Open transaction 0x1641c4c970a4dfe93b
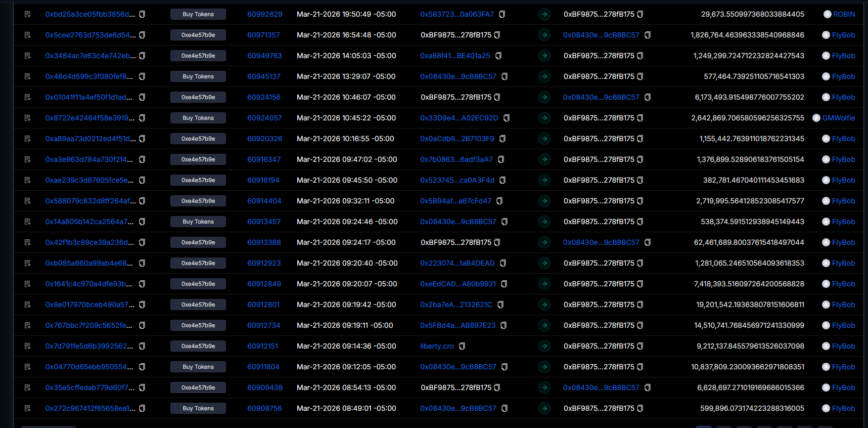Image resolution: width=868 pixels, height=428 pixels. tap(89, 284)
